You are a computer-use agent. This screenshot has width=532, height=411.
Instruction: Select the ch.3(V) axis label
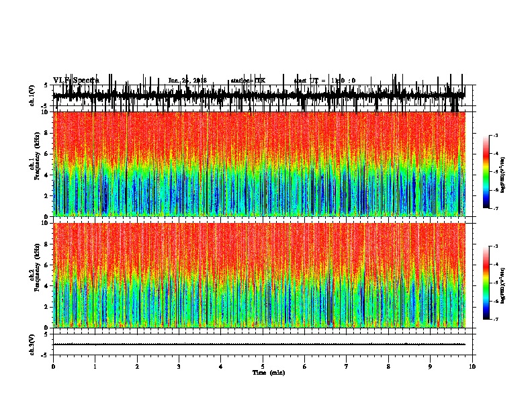coord(32,345)
